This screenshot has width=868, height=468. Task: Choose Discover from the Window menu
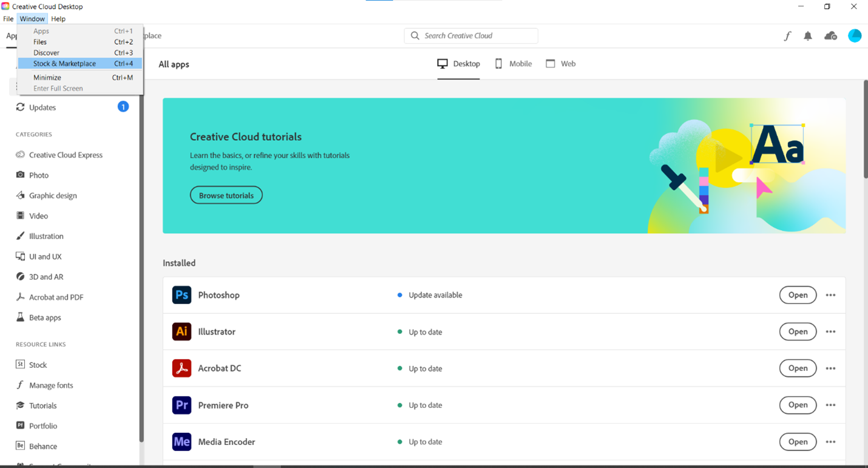(80, 53)
